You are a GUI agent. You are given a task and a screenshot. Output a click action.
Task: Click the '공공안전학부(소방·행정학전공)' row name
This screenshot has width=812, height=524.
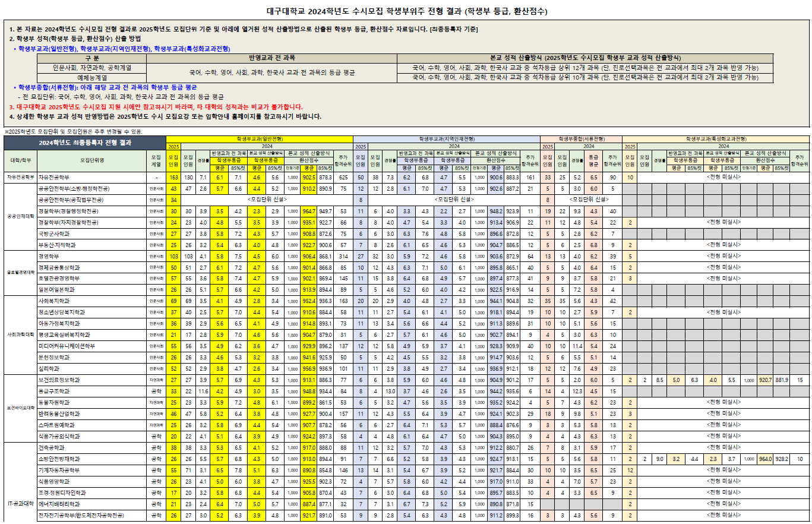91,188
